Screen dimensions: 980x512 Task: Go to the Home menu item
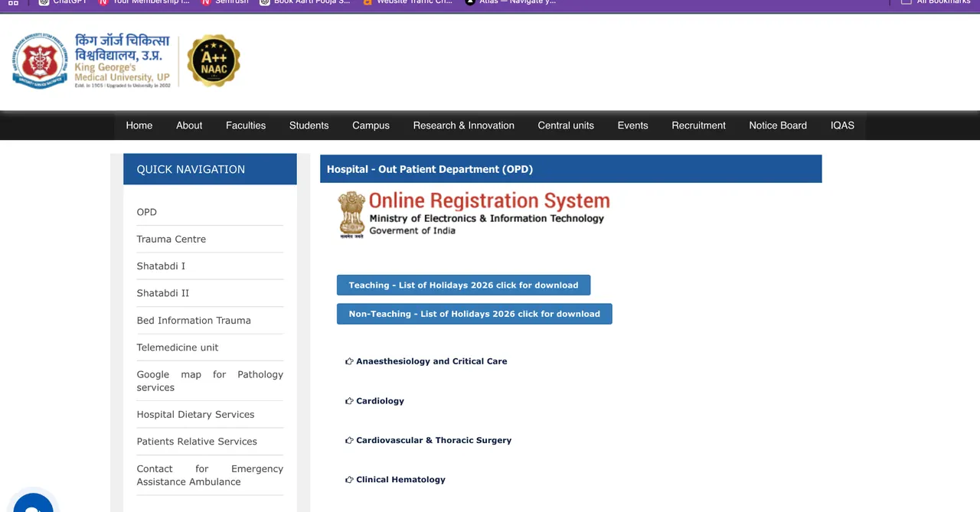point(139,126)
